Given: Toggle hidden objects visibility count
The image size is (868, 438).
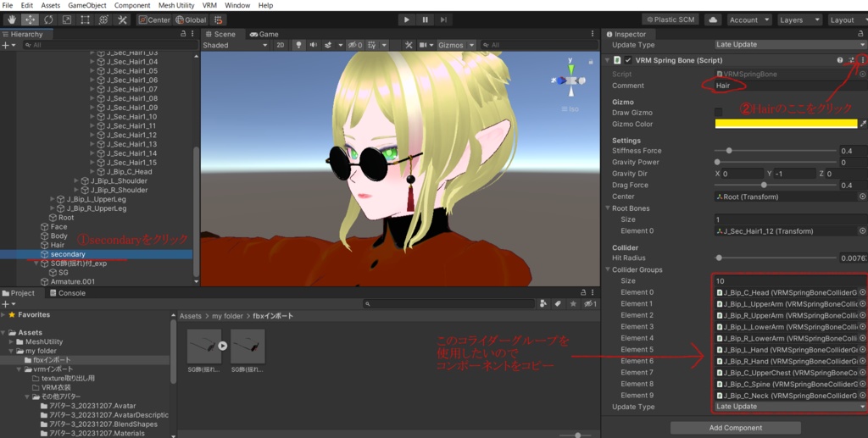Looking at the screenshot, I should point(355,45).
